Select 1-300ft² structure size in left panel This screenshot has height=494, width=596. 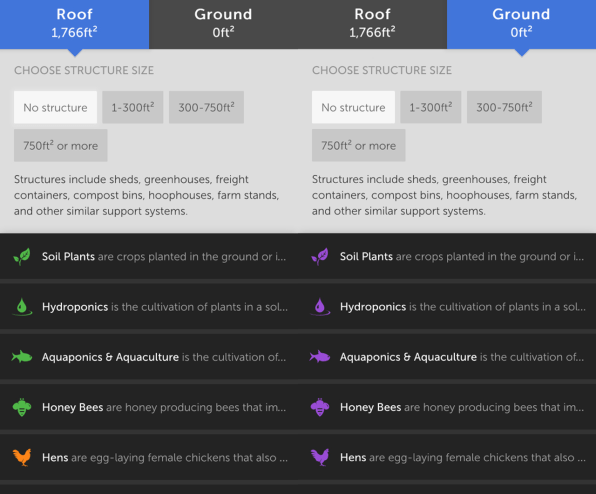tap(133, 107)
